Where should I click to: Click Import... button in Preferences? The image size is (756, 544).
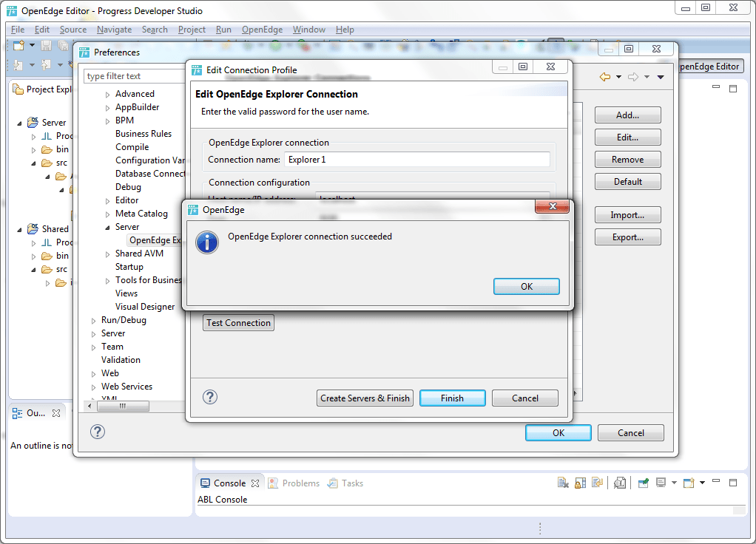click(628, 215)
